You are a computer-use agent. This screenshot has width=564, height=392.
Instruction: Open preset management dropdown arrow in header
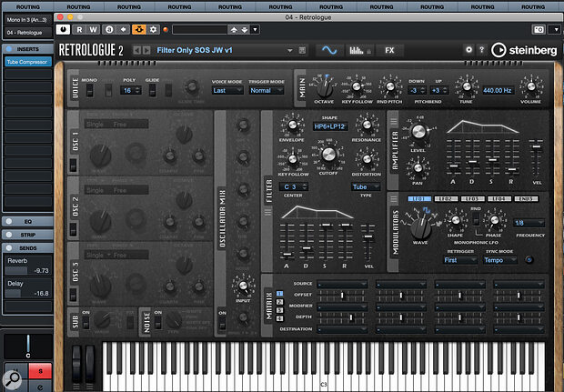255,29
